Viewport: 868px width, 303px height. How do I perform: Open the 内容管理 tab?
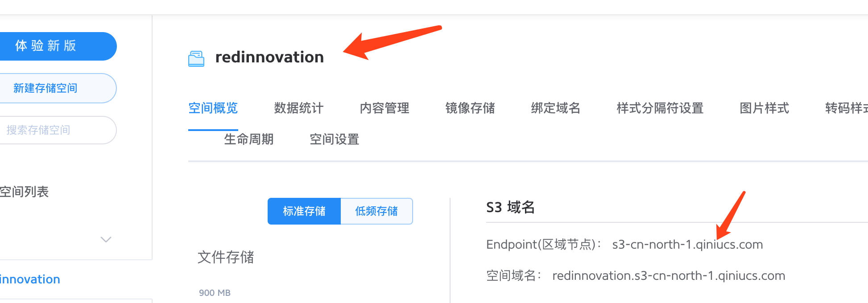(x=384, y=108)
